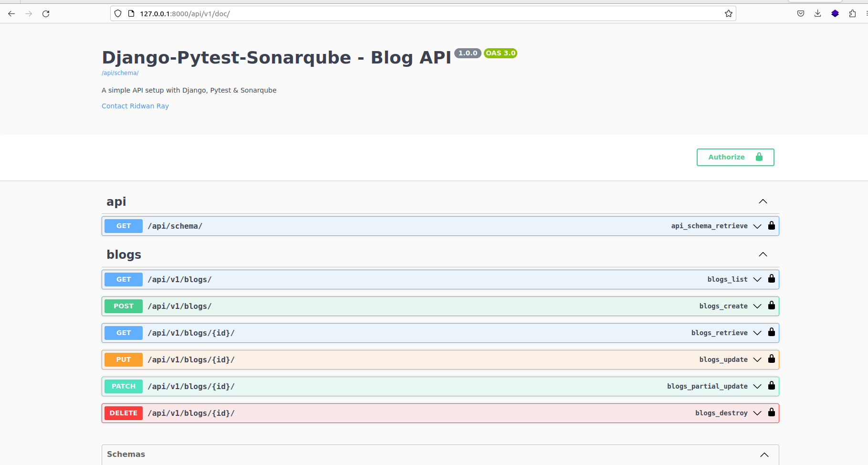Image resolution: width=868 pixels, height=465 pixels.
Task: Click the /api/v1/blogs/{id}/ path in DELETE row
Action: click(191, 413)
